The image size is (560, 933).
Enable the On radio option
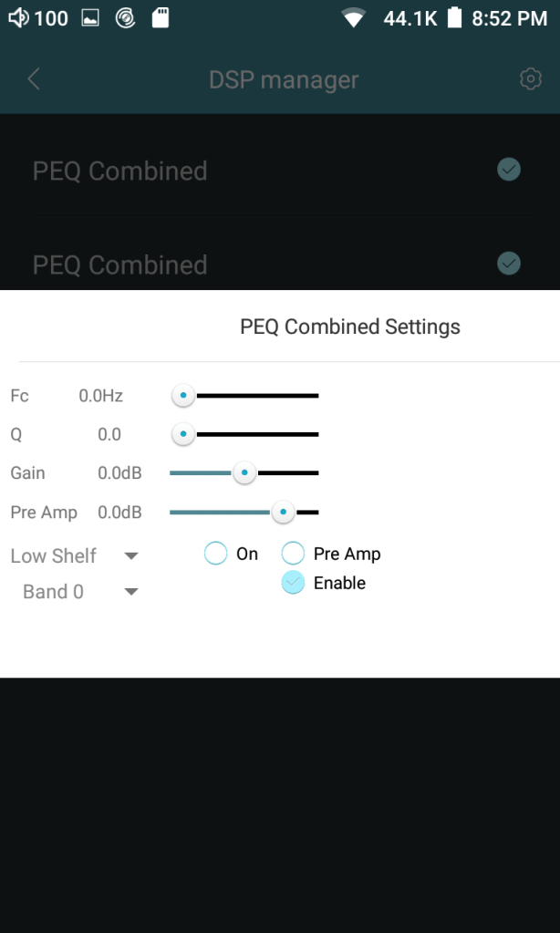point(215,554)
